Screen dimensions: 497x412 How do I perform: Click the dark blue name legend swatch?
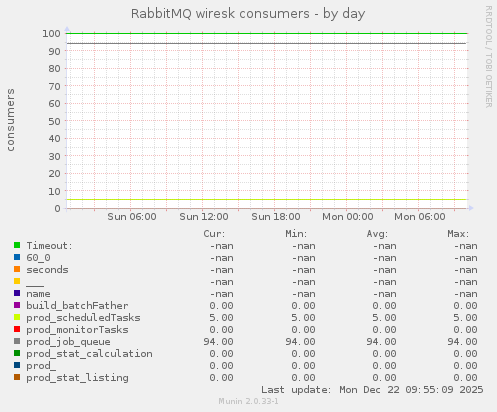pyautogui.click(x=17, y=293)
